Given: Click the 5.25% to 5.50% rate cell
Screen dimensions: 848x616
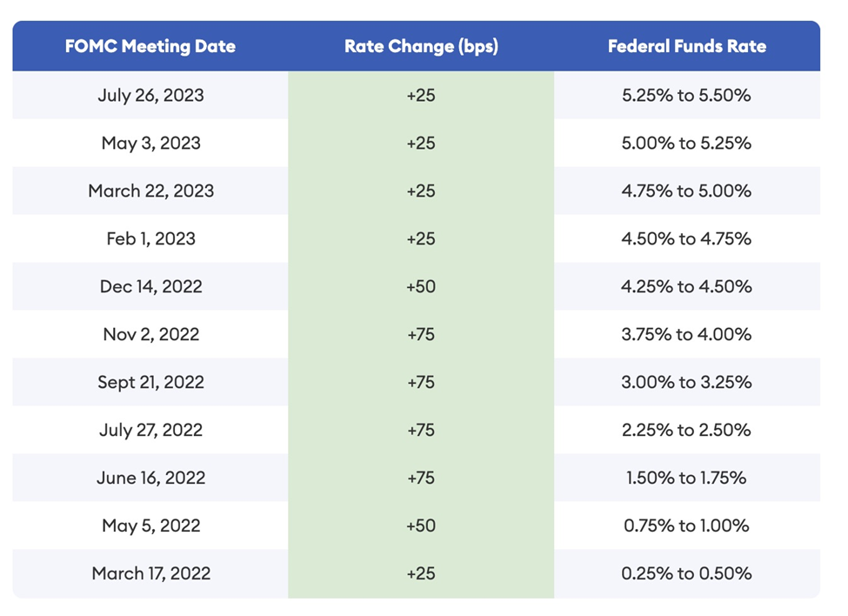Looking at the screenshot, I should click(687, 95).
